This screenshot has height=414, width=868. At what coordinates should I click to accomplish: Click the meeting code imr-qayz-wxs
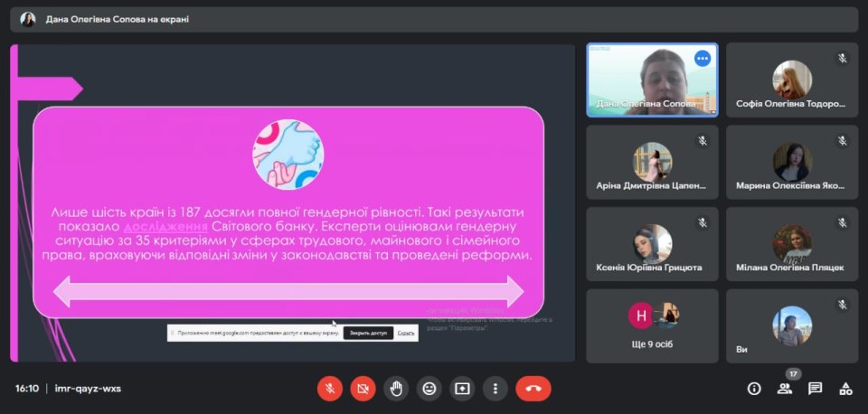[88, 389]
